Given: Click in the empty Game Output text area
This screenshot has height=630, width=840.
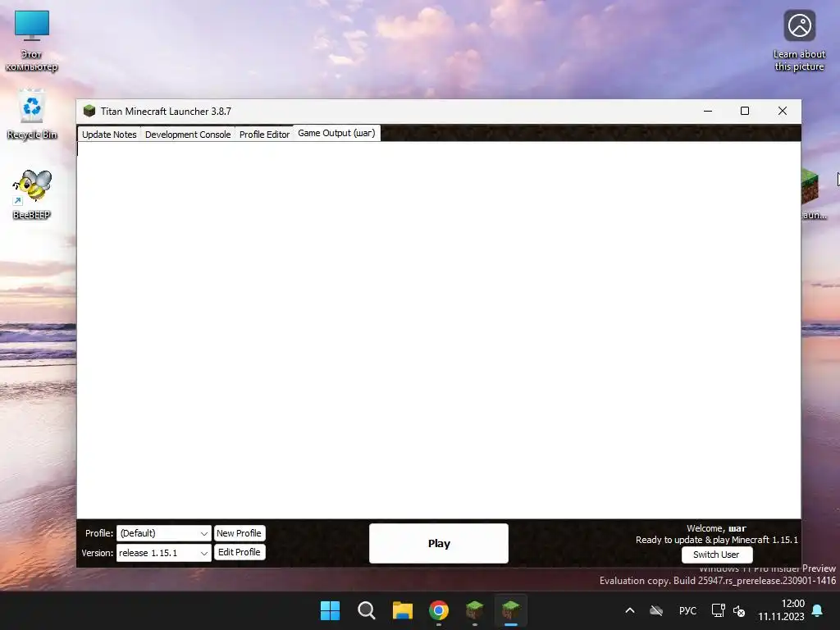Looking at the screenshot, I should click(439, 330).
